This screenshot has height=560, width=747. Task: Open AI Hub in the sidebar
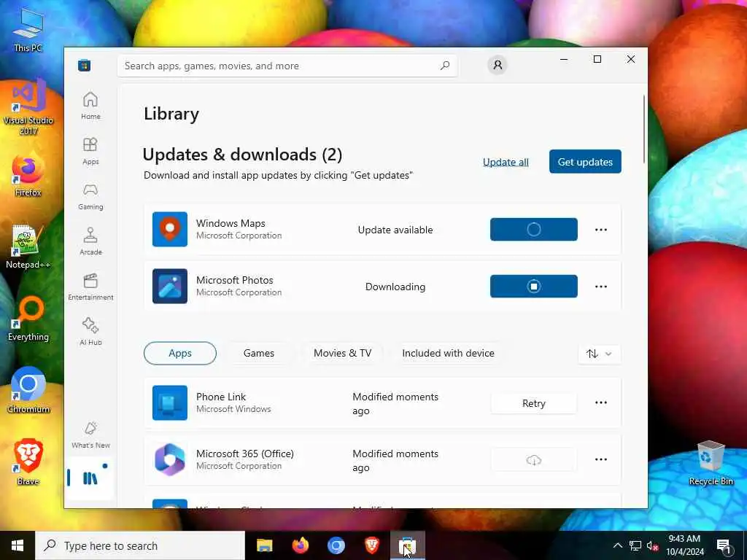90,332
